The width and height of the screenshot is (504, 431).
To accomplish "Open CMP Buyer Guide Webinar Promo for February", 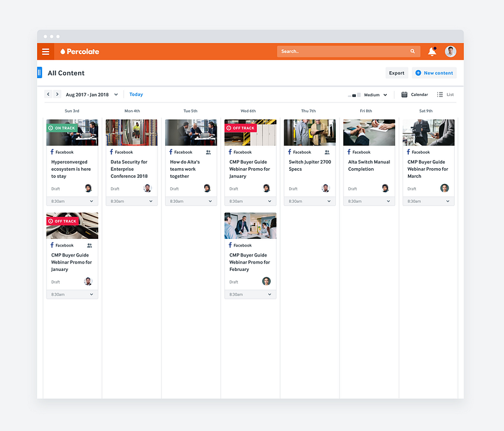I will (x=249, y=262).
